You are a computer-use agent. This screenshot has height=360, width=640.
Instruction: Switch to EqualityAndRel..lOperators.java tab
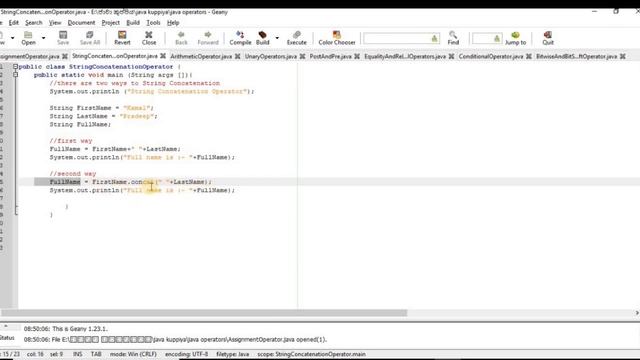(405, 56)
